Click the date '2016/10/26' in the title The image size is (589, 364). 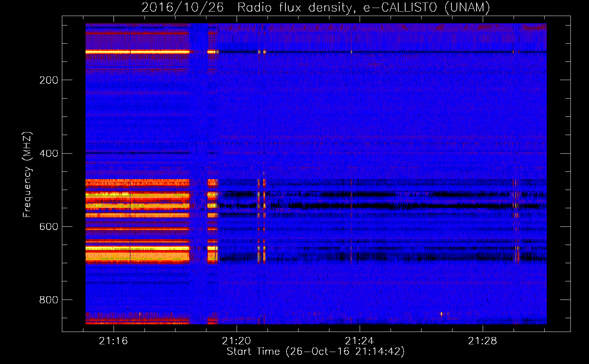[x=182, y=8]
